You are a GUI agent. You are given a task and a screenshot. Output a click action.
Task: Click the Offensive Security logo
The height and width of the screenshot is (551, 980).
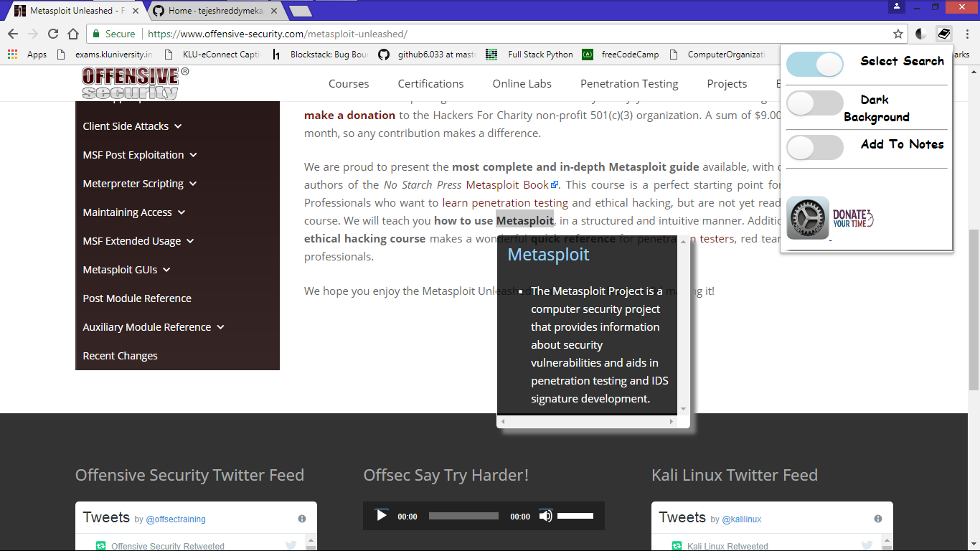[x=135, y=83]
